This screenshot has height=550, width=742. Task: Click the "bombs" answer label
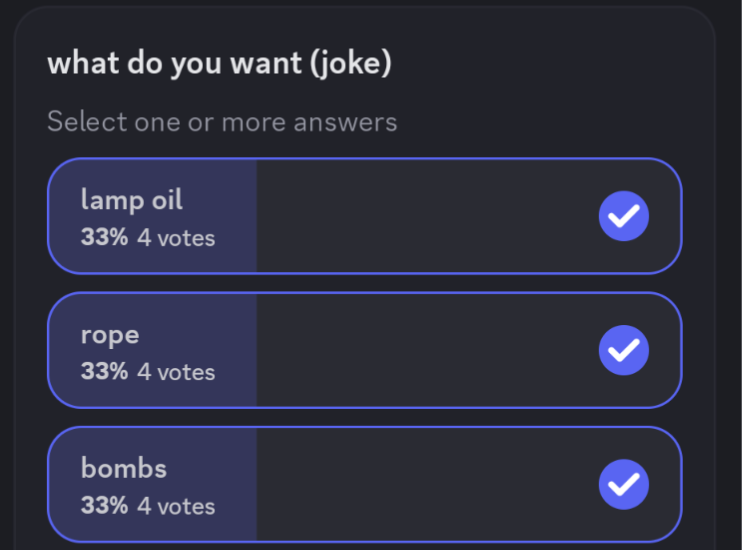coord(124,468)
